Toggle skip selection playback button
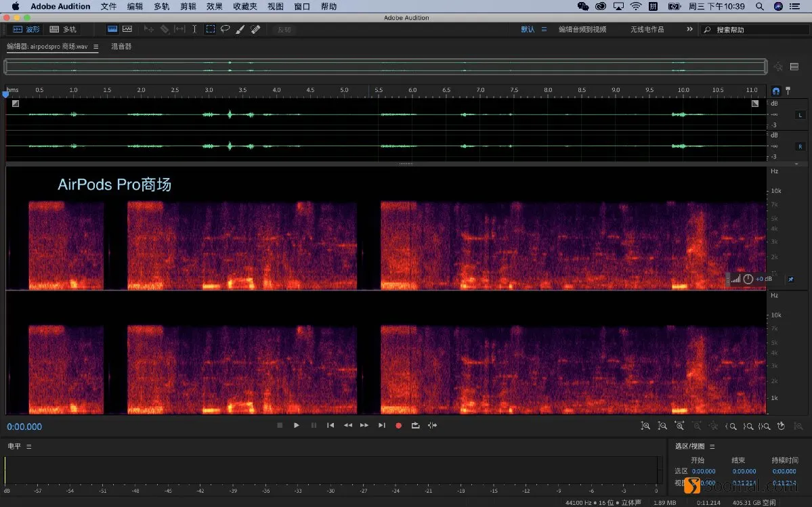 coord(432,425)
